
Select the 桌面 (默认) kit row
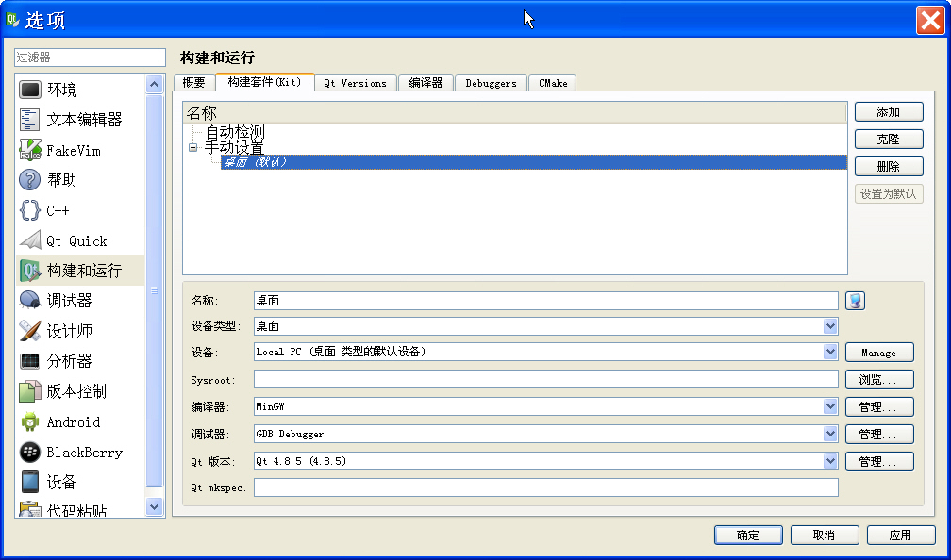(x=534, y=162)
